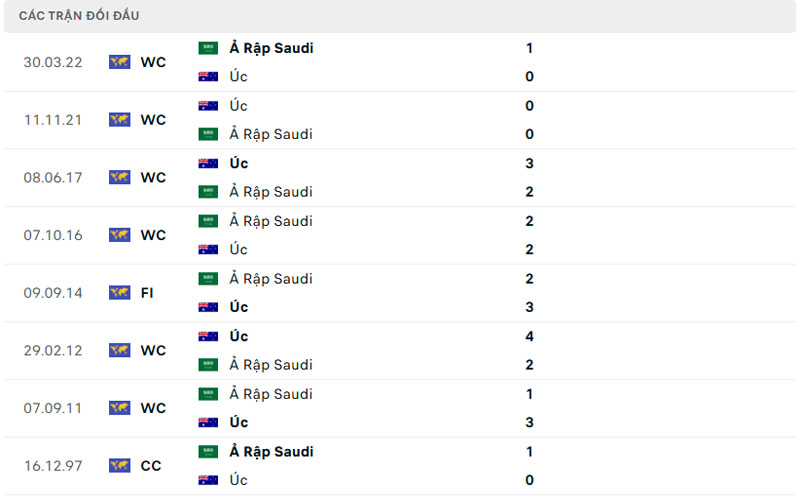The width and height of the screenshot is (800, 500).
Task: Select the FI competition label
Action: [147, 293]
